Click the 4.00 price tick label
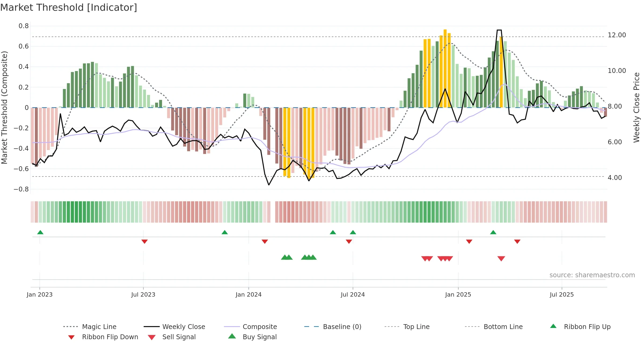The width and height of the screenshot is (644, 362). click(x=615, y=178)
